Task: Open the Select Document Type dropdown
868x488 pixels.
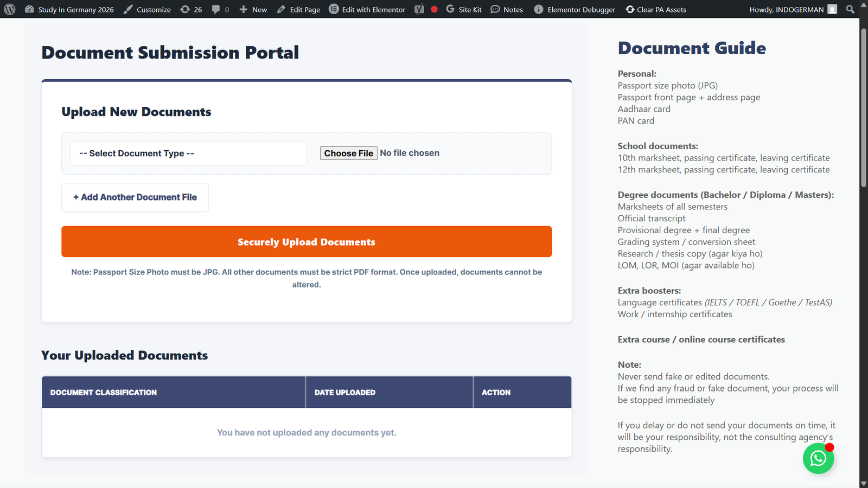Action: click(x=187, y=153)
